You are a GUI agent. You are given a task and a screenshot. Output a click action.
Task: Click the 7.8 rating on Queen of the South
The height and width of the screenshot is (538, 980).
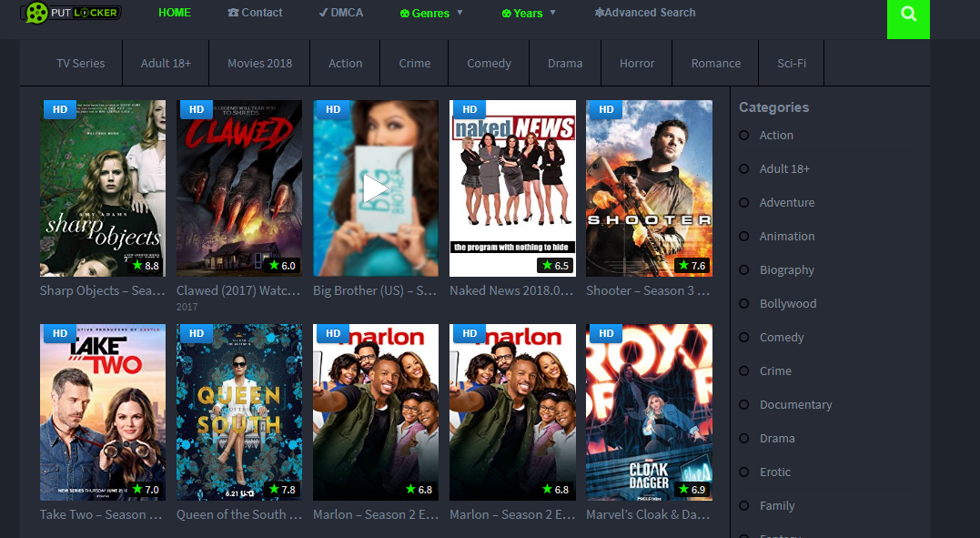pos(282,489)
